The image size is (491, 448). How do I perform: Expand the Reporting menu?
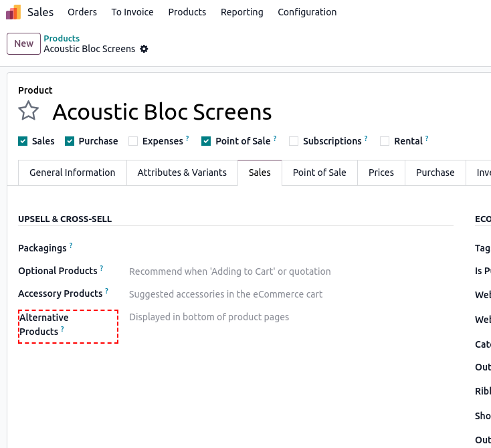[x=241, y=12]
